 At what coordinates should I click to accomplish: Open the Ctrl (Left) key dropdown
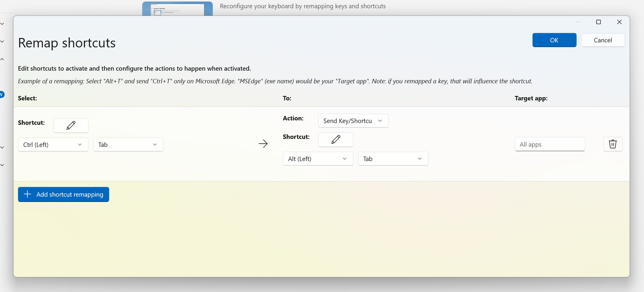click(x=53, y=144)
